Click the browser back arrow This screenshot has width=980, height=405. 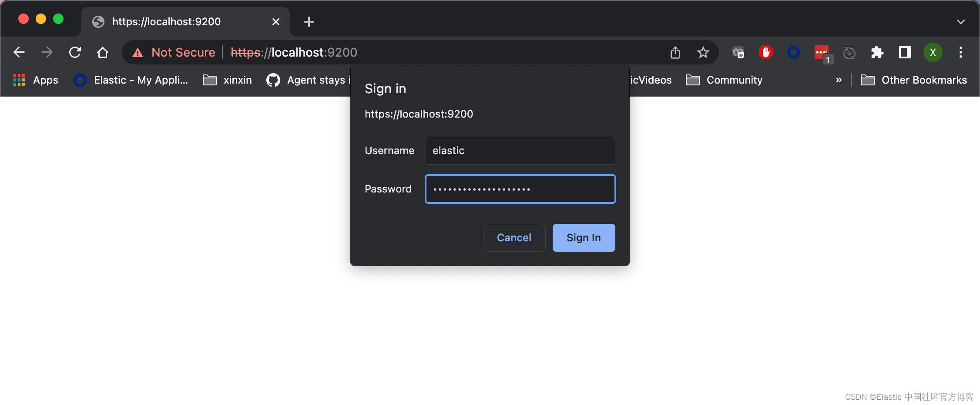[19, 53]
